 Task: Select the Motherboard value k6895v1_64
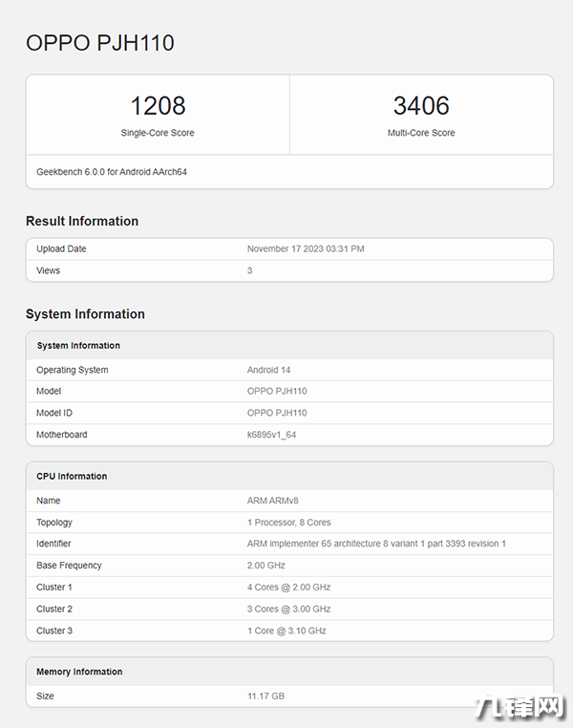coord(271,435)
